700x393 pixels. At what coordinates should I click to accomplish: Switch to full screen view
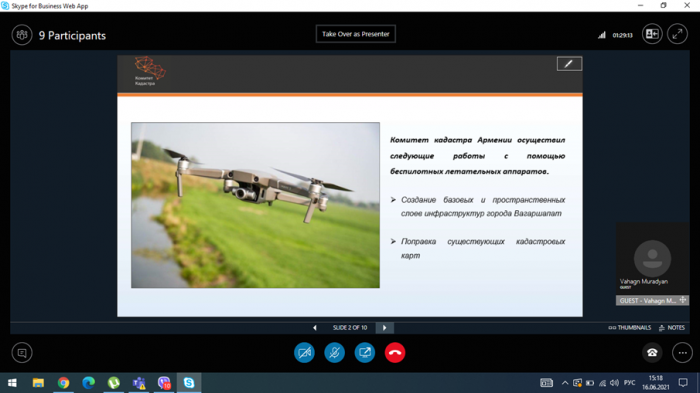[x=677, y=34]
